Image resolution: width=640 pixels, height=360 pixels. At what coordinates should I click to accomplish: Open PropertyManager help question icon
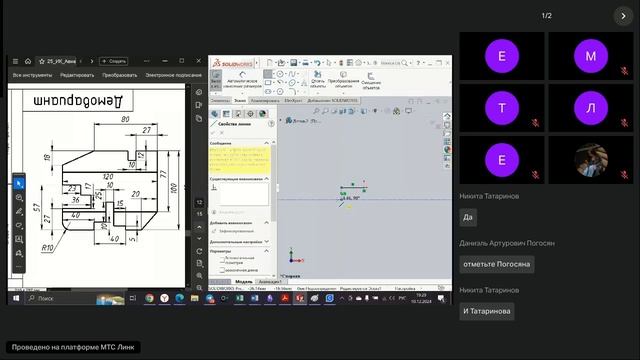271,124
